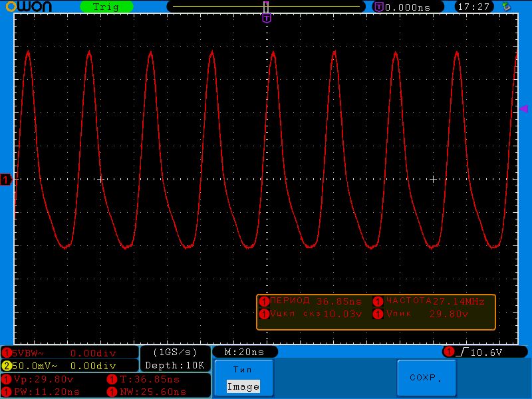This screenshot has width=532, height=399.
Task: Click the M:20ns timebase readout
Action: pos(244,352)
